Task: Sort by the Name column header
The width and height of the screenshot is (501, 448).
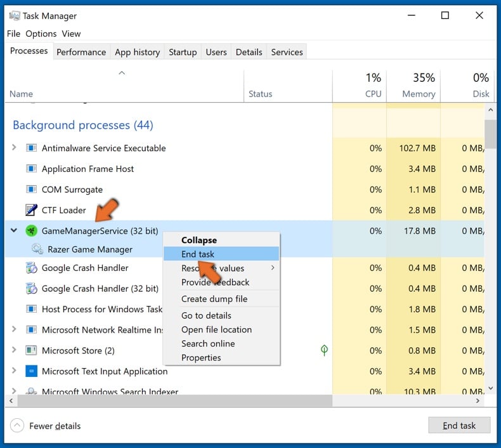Action: [124, 86]
